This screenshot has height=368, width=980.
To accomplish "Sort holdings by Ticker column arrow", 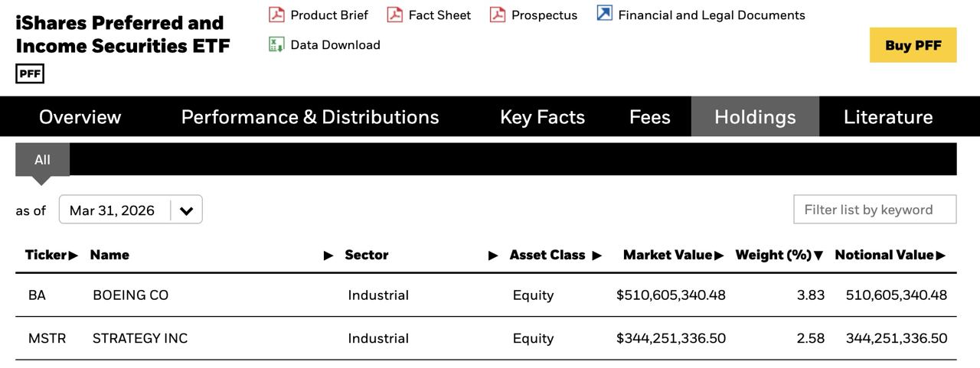I will [x=73, y=256].
